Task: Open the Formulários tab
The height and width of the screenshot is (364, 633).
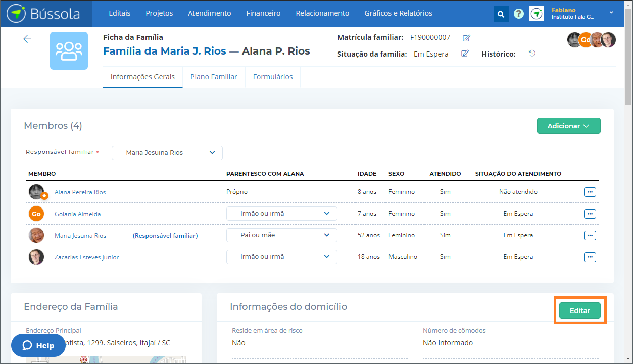Action: (273, 77)
